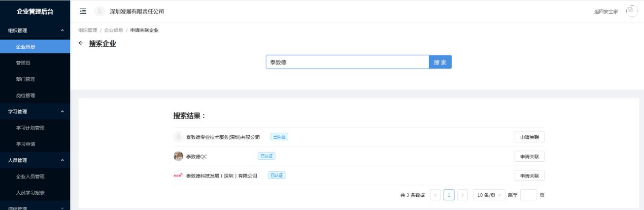Click the 搜索 button
Screen dimensions: 644x210
pyautogui.click(x=440, y=62)
